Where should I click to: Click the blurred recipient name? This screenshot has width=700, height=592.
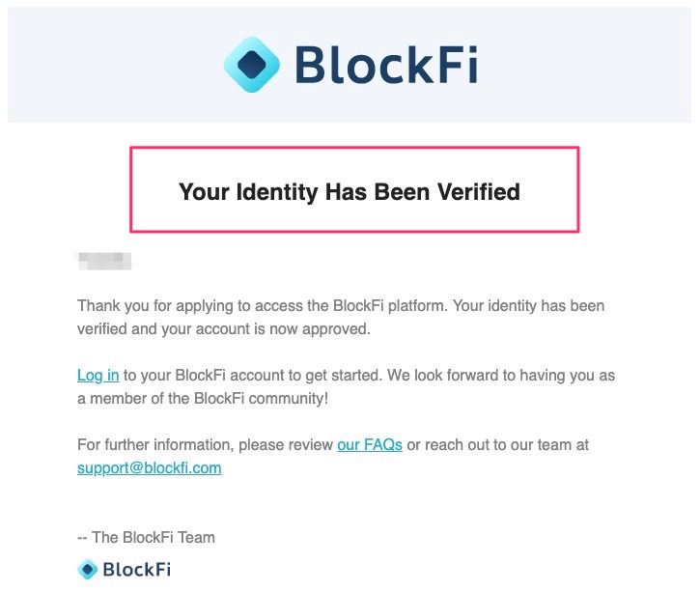click(x=105, y=261)
